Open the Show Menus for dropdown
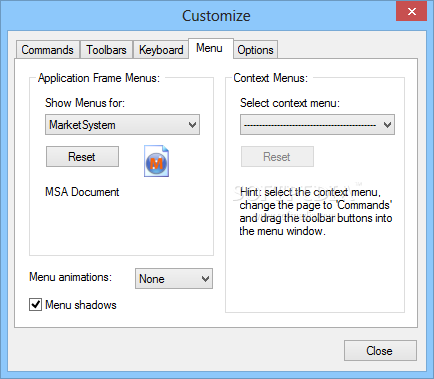 tap(122, 125)
